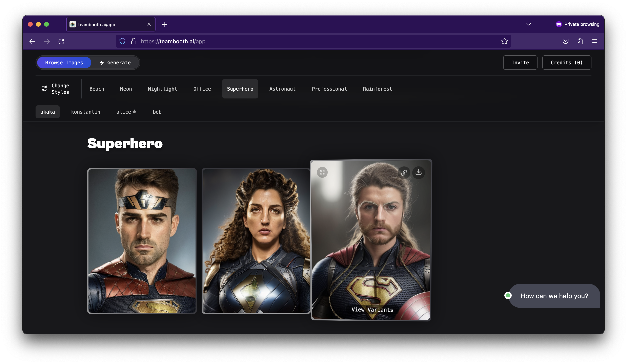Download the third superhero image
Viewport: 627px width, 364px height.
click(x=419, y=173)
